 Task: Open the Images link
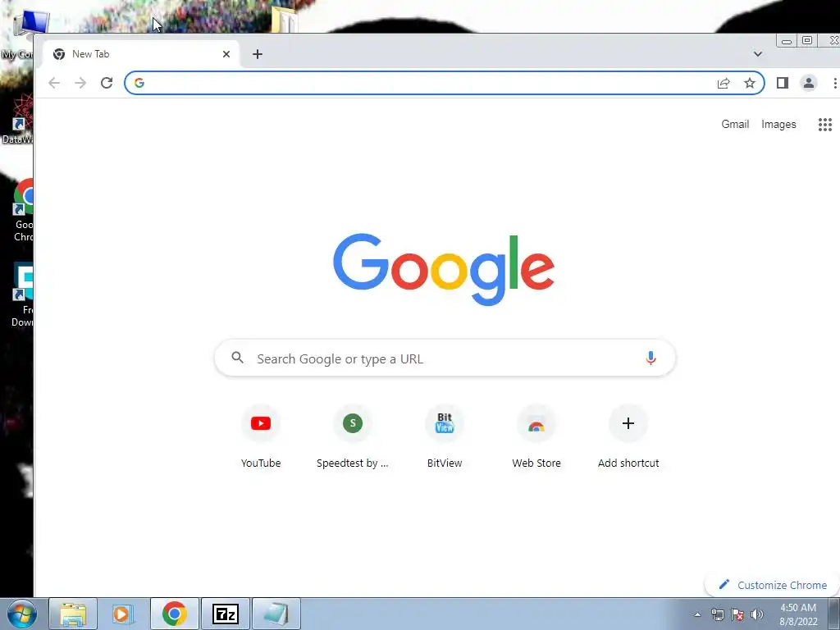click(x=779, y=125)
